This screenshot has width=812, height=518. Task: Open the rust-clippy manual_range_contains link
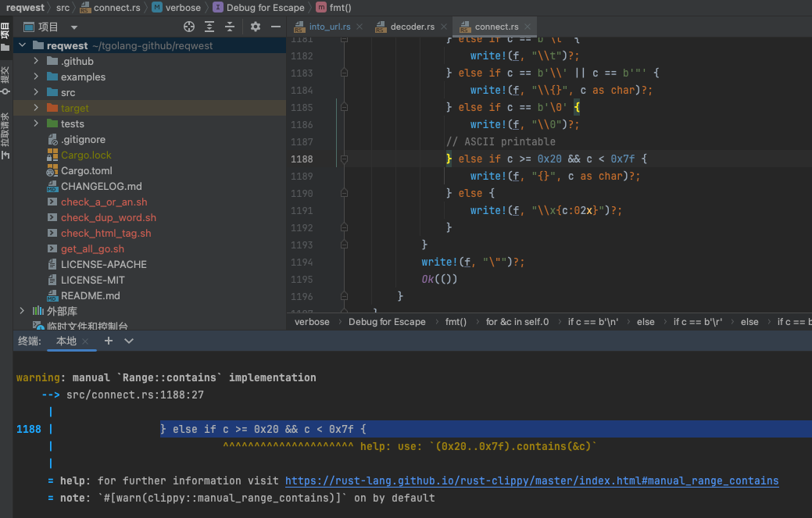531,480
